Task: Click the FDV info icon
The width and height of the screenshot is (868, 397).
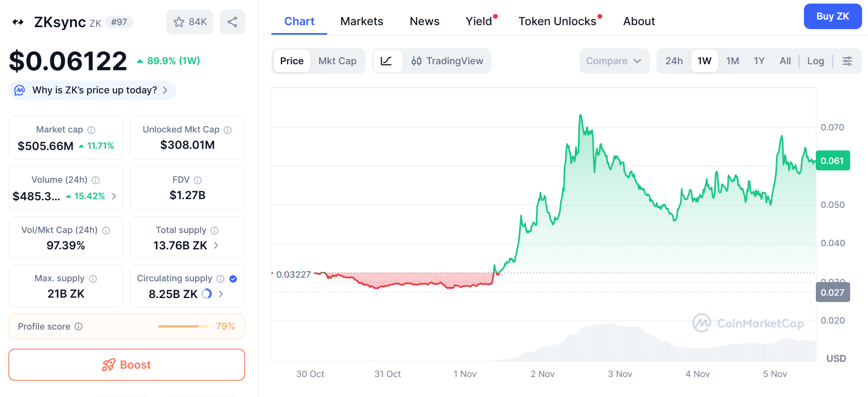Action: coord(198,180)
